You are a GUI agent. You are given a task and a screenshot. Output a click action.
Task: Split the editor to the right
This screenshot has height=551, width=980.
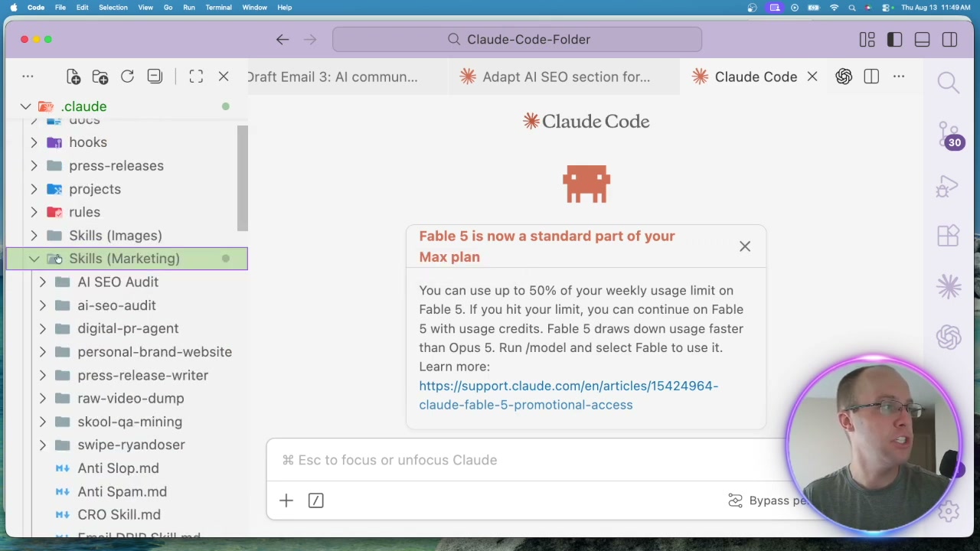click(x=871, y=77)
